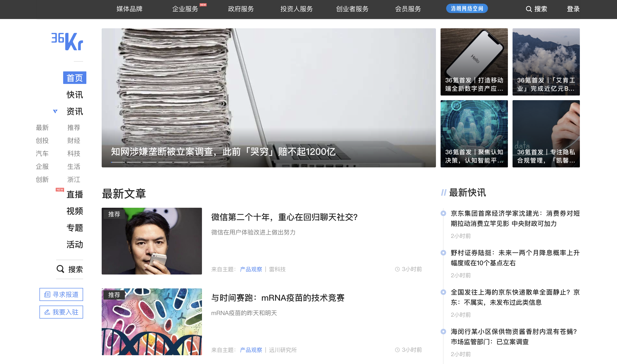Screen dimensions: 617x364
Task: Open 投资人服务 menu
Action: [x=297, y=9]
